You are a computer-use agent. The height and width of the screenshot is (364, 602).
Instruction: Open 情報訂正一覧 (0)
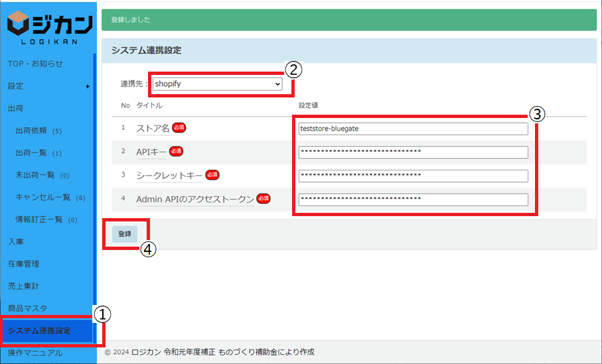(x=46, y=220)
